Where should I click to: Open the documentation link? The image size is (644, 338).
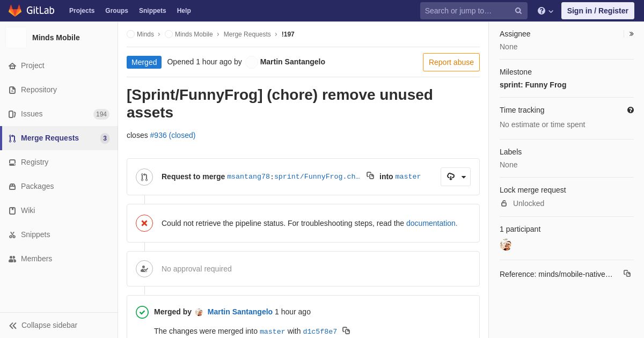[431, 223]
